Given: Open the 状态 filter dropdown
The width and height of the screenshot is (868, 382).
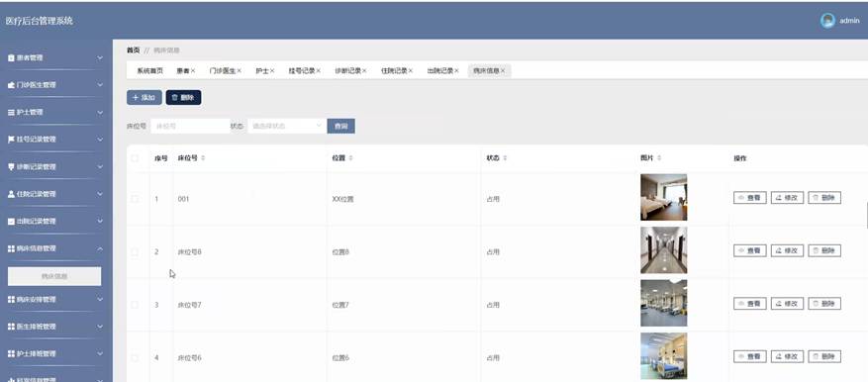Looking at the screenshot, I should pyautogui.click(x=286, y=127).
